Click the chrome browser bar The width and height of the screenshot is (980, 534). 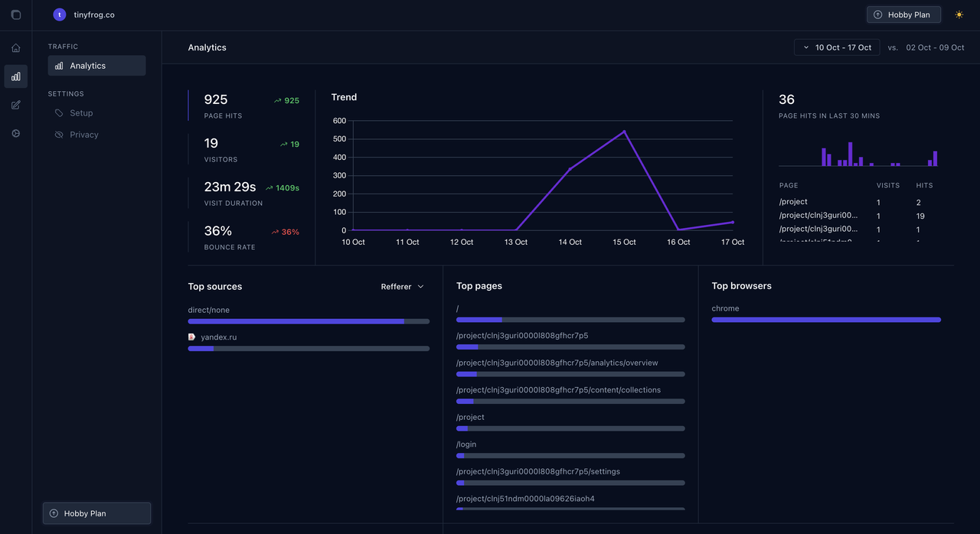point(826,320)
